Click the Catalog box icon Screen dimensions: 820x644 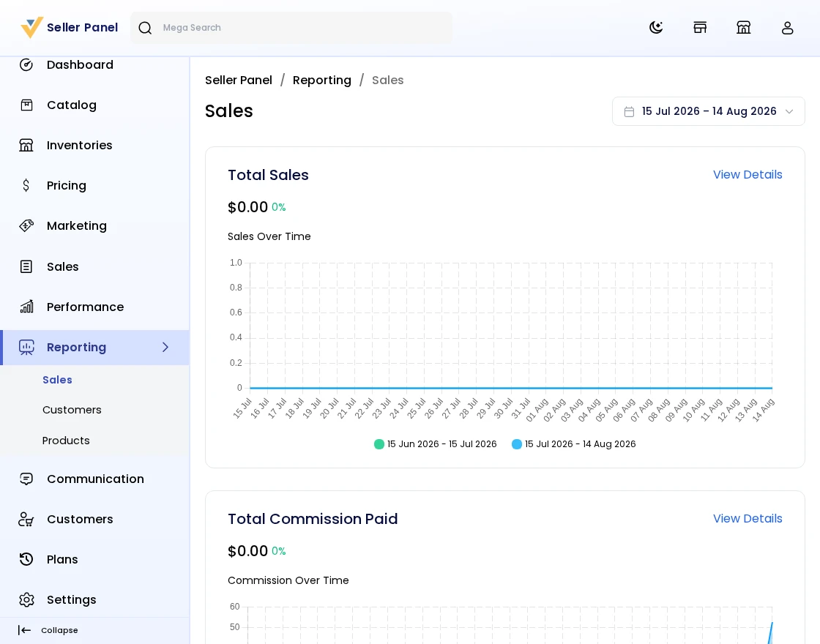26,105
